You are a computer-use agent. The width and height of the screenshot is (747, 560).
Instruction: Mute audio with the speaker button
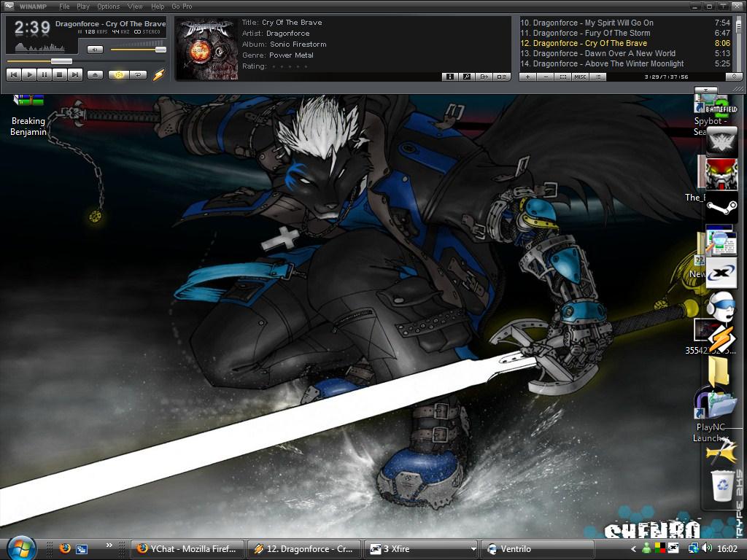coord(95,50)
